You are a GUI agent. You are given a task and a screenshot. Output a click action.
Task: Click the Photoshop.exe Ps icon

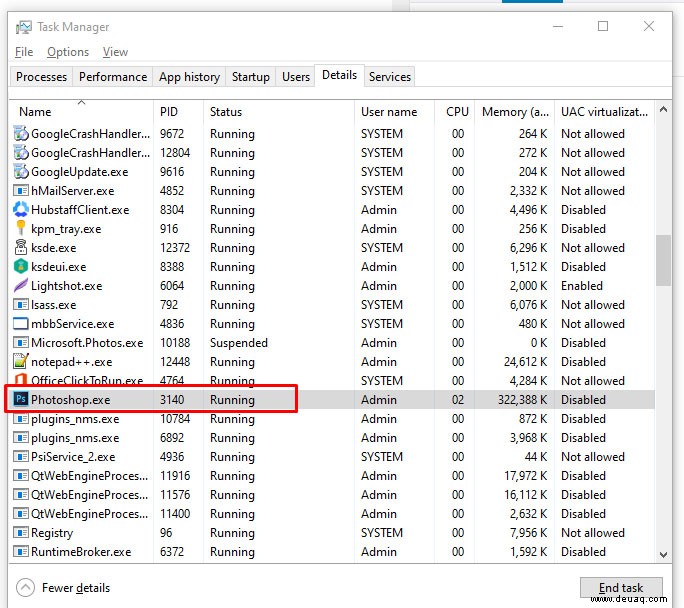(x=21, y=400)
